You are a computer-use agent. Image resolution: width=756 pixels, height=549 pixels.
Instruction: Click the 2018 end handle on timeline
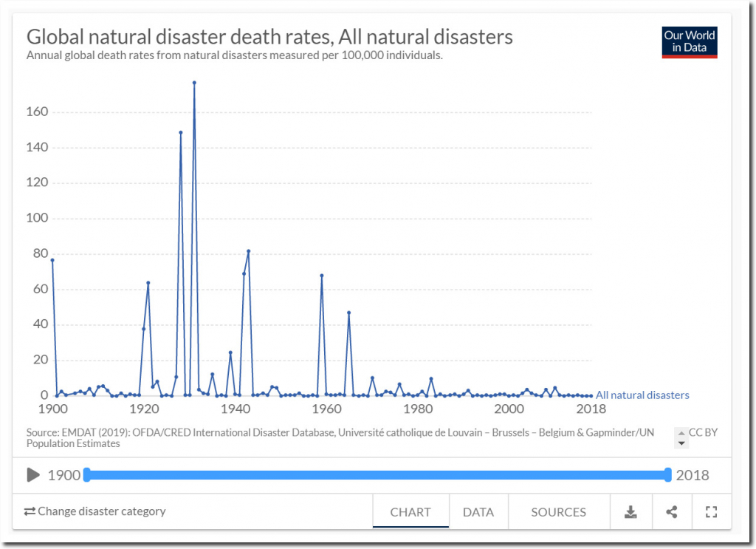click(668, 474)
